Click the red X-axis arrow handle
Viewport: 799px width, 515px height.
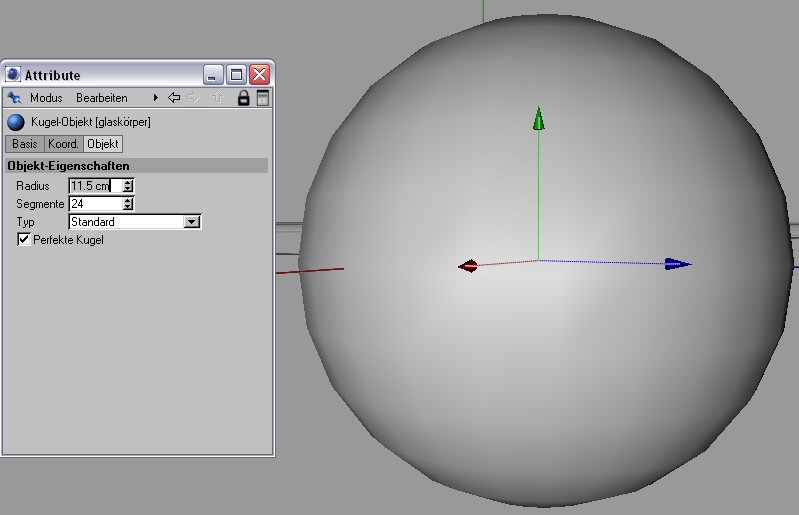(x=467, y=266)
